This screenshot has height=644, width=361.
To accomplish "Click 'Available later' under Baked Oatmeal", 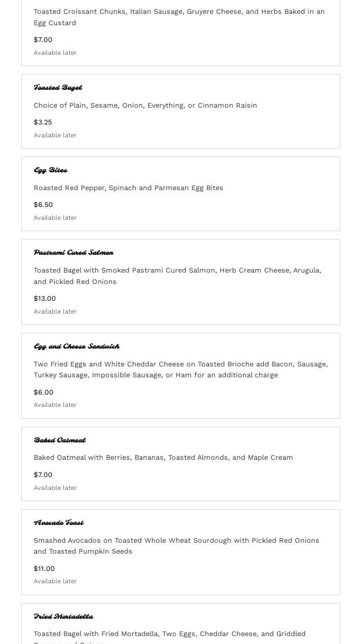I will [x=55, y=488].
